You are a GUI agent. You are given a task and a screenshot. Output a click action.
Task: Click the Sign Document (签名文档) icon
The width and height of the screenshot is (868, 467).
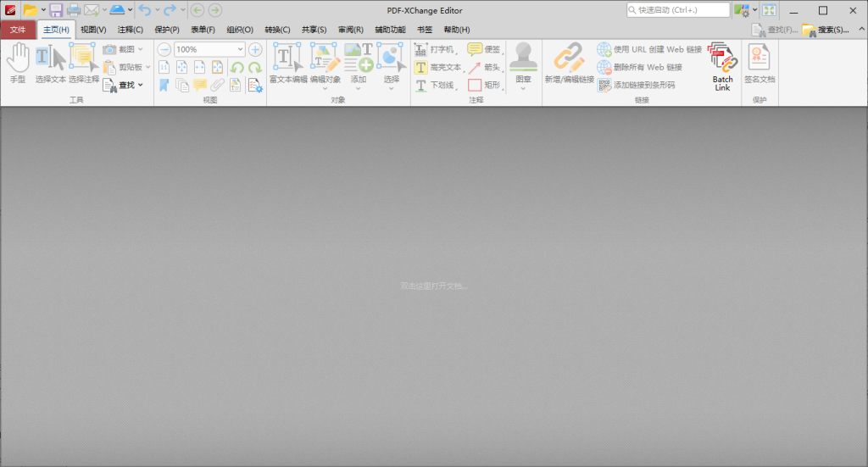(x=759, y=58)
